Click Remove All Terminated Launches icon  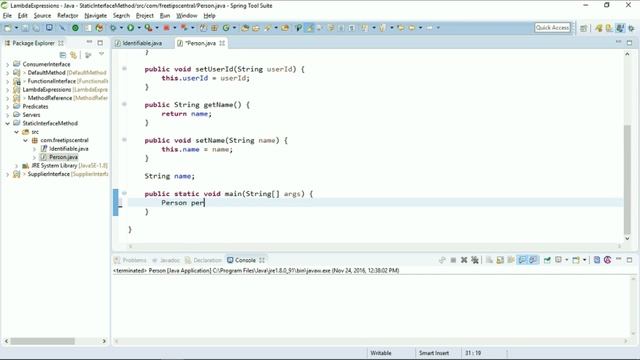point(475,260)
